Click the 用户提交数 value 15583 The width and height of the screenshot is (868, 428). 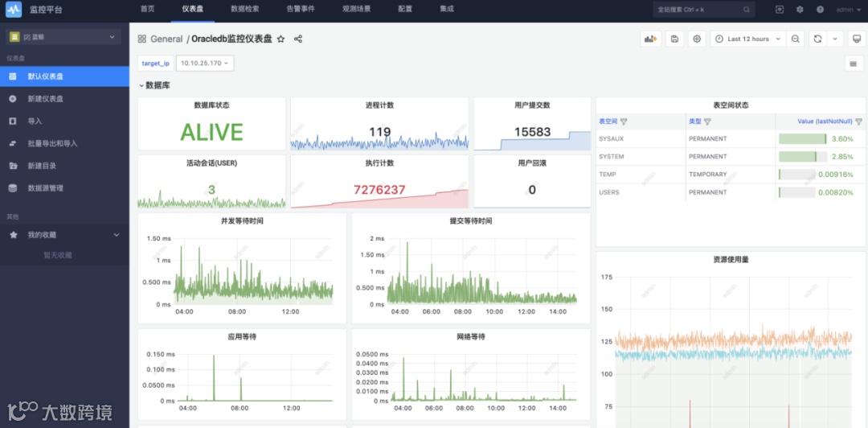[x=532, y=131]
